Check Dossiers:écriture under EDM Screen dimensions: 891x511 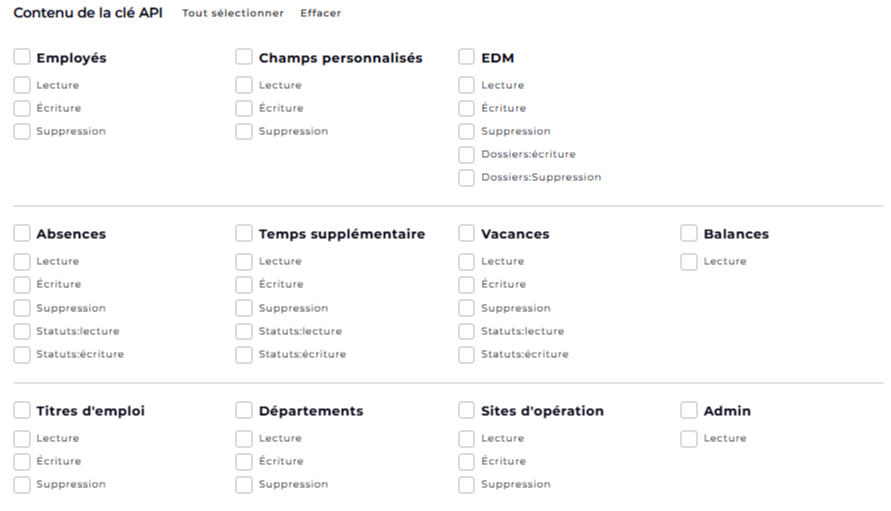click(x=466, y=155)
